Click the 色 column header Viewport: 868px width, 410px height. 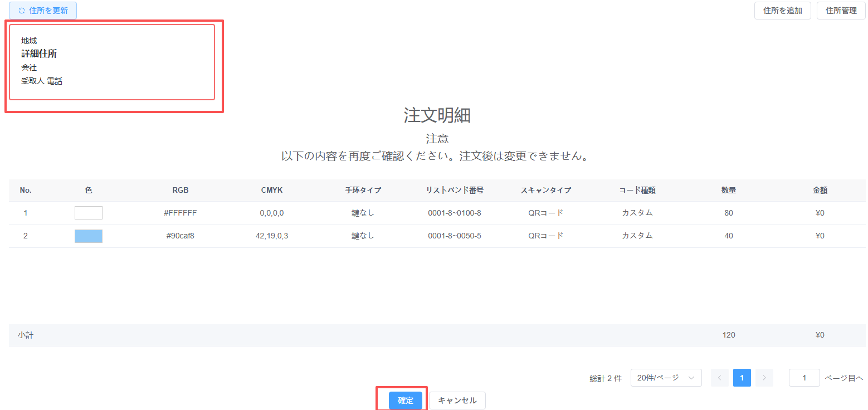click(x=89, y=190)
